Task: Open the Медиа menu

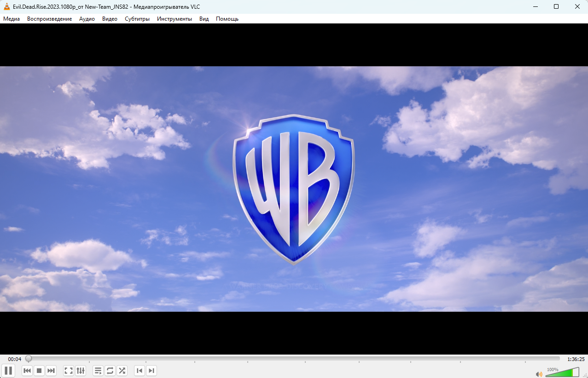Action: (12, 19)
